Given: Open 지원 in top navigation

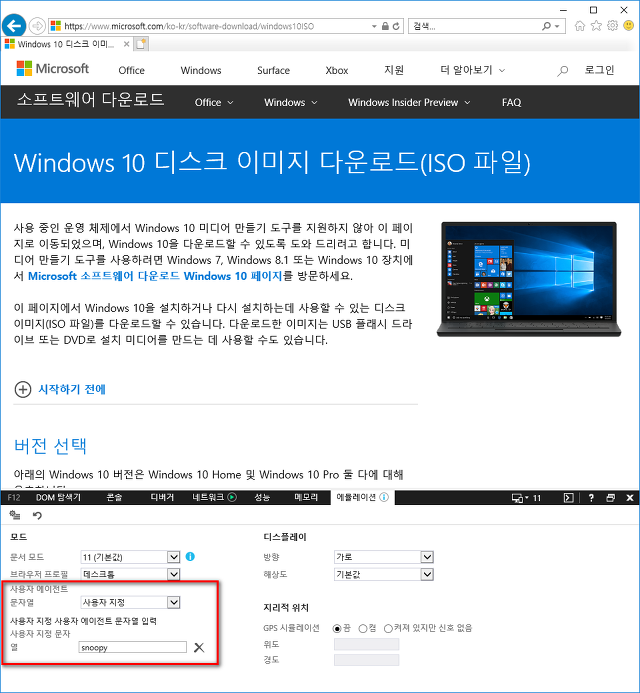Looking at the screenshot, I should point(394,70).
